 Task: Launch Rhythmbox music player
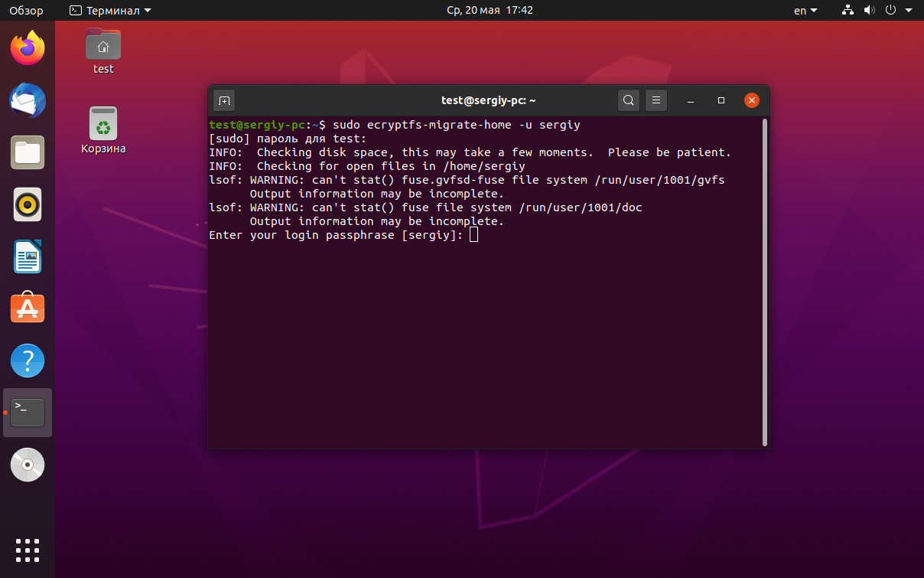pos(28,204)
